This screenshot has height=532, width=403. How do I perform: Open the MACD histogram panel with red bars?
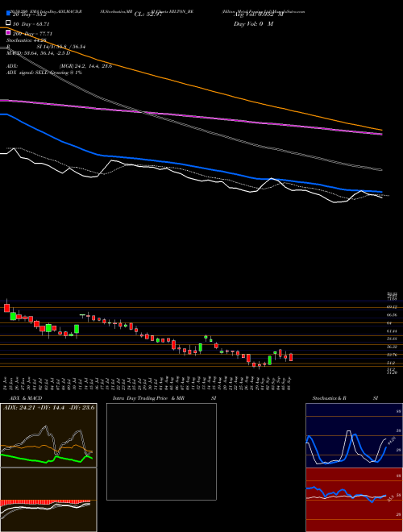48,500
